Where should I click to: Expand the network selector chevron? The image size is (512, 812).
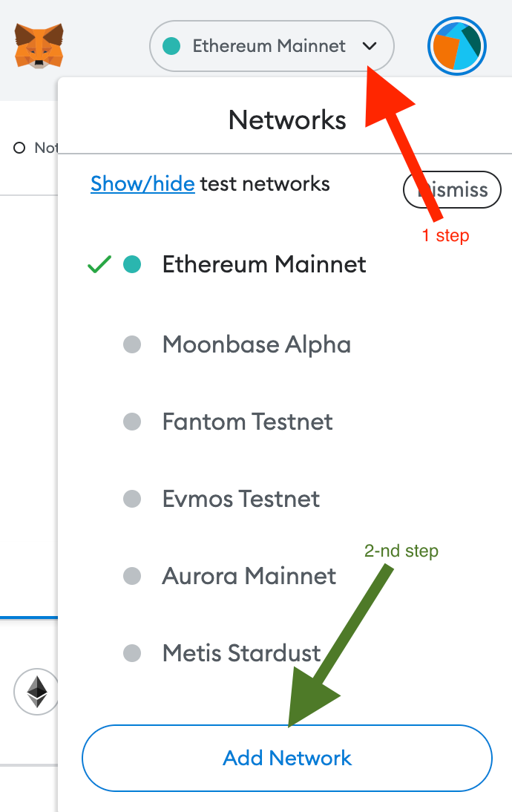point(370,46)
